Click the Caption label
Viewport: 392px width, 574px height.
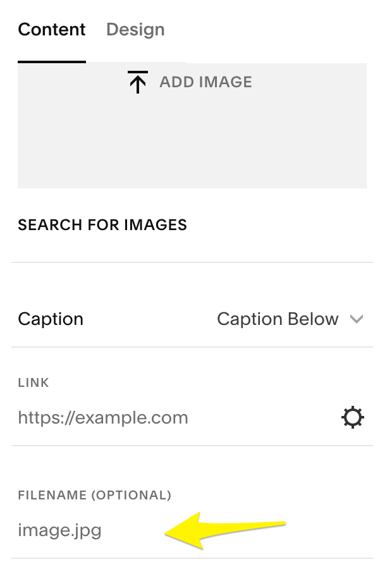pos(51,320)
